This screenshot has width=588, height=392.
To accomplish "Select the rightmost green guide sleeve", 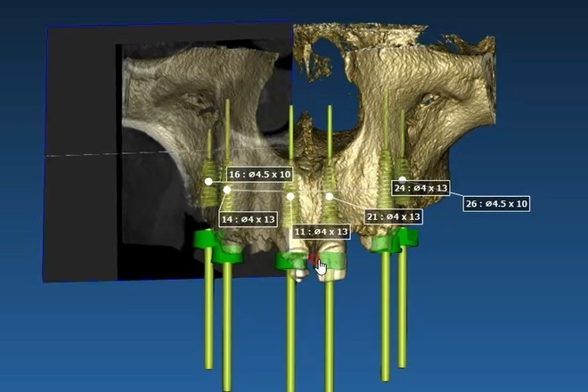I will click(x=407, y=237).
